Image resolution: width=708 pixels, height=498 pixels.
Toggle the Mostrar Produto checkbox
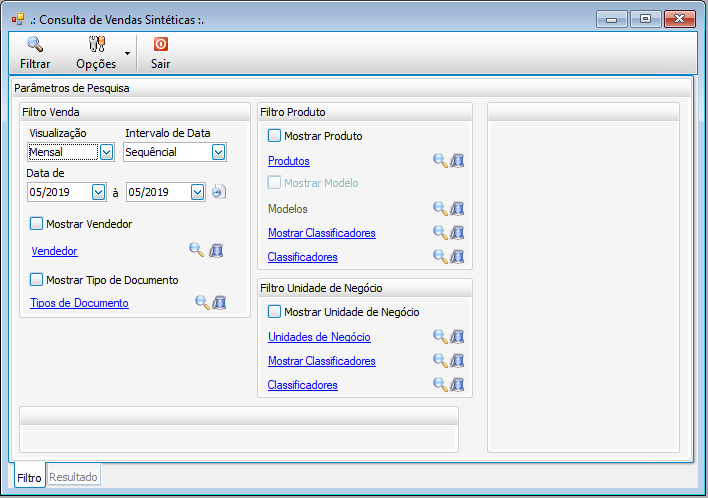pyautogui.click(x=274, y=136)
